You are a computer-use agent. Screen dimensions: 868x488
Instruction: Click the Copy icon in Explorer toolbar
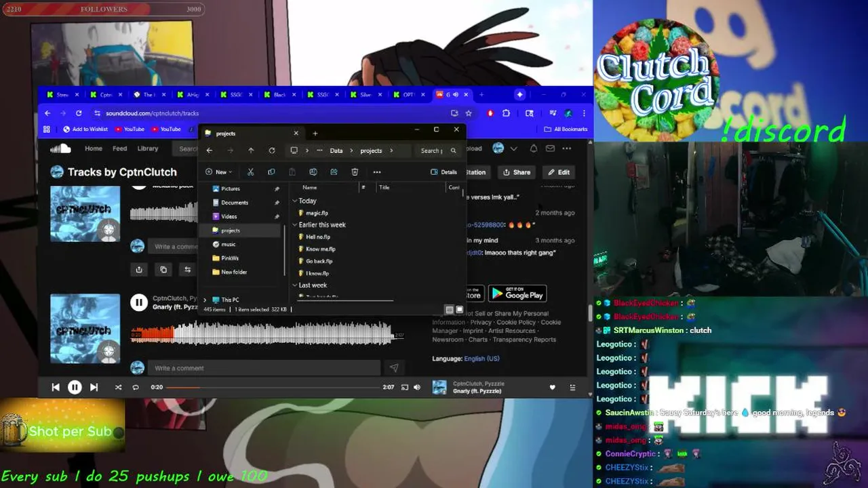pos(271,172)
